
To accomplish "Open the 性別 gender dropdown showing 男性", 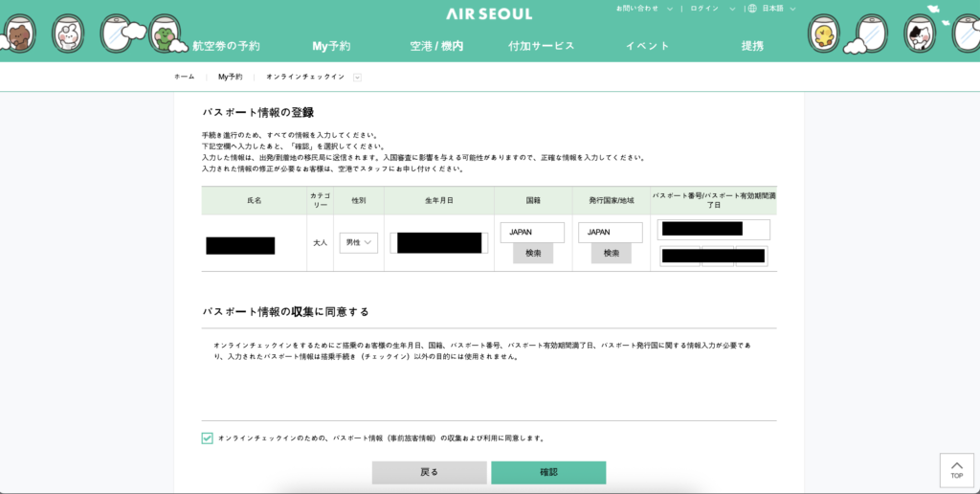I will 359,242.
